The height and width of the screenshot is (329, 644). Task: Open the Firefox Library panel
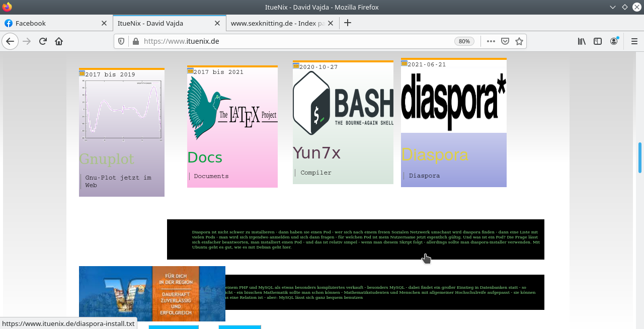click(x=582, y=41)
